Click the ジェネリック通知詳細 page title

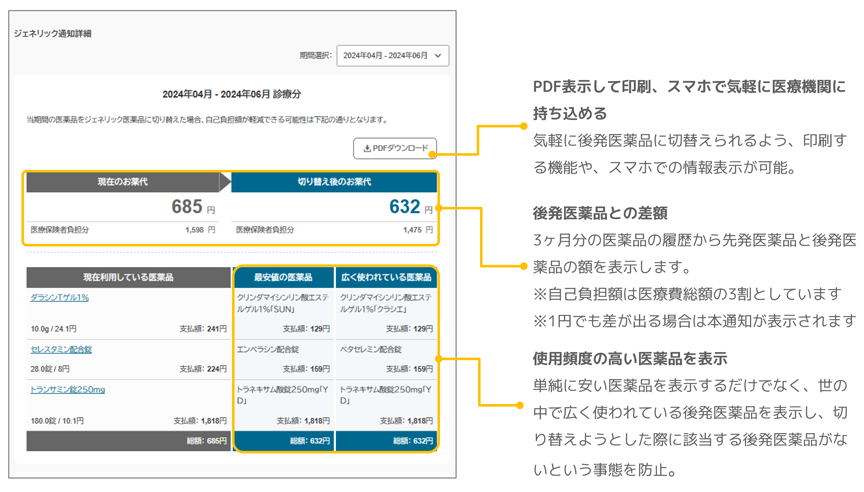[x=53, y=34]
